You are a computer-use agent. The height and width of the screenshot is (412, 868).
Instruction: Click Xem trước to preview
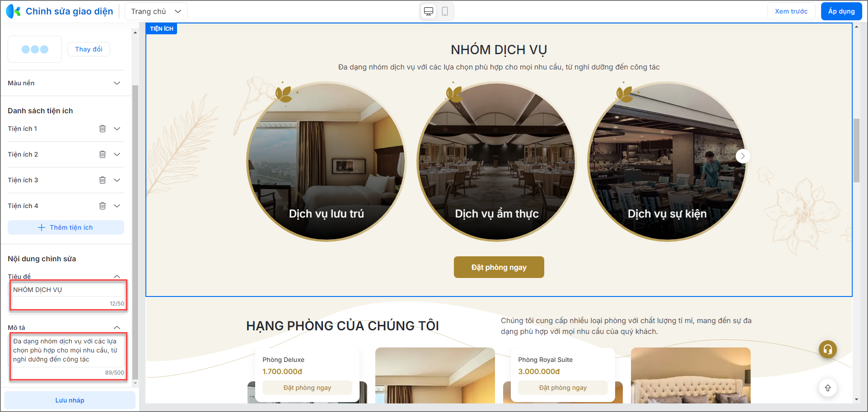[x=791, y=11]
